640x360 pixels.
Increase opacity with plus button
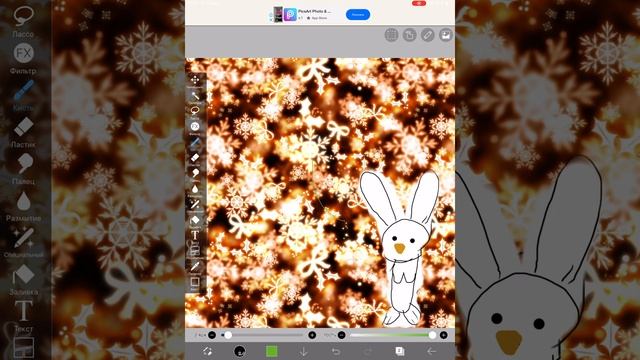444,335
